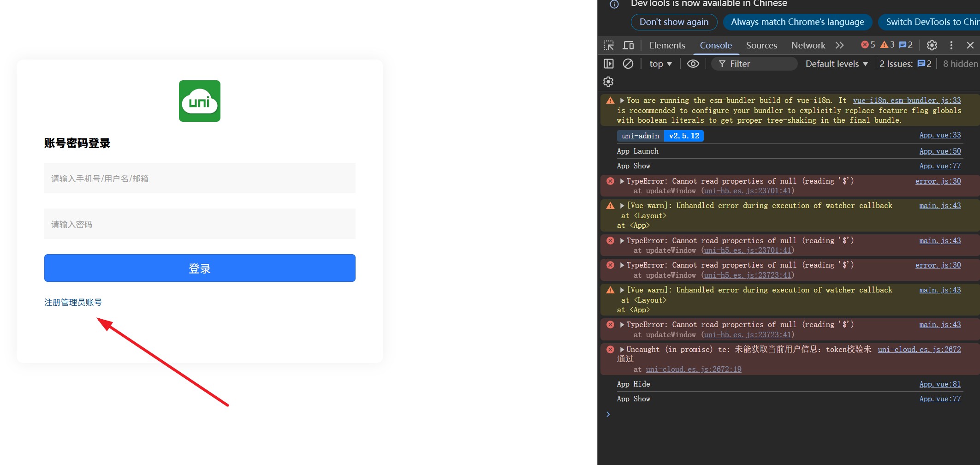Select the inspect element picker icon
The height and width of the screenshot is (465, 980).
[x=609, y=45]
